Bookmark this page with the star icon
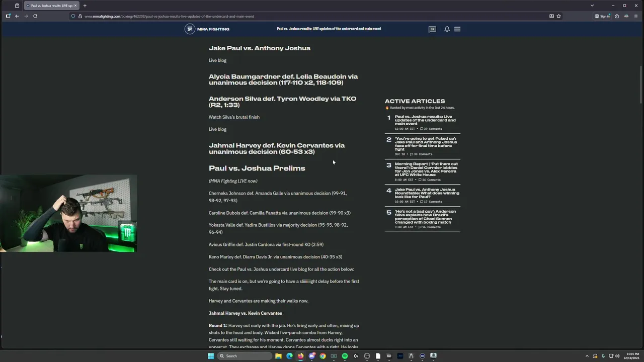644x362 pixels. coord(558,16)
